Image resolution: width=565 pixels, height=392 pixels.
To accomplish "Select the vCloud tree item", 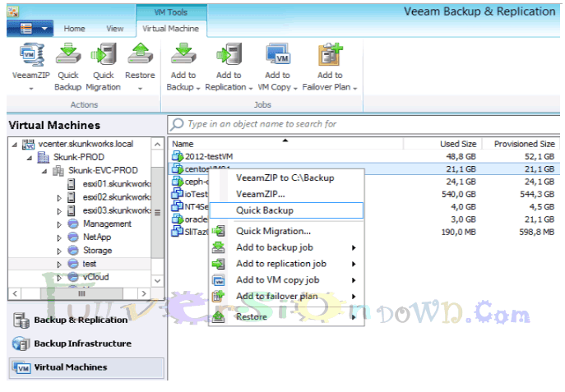I will [95, 277].
